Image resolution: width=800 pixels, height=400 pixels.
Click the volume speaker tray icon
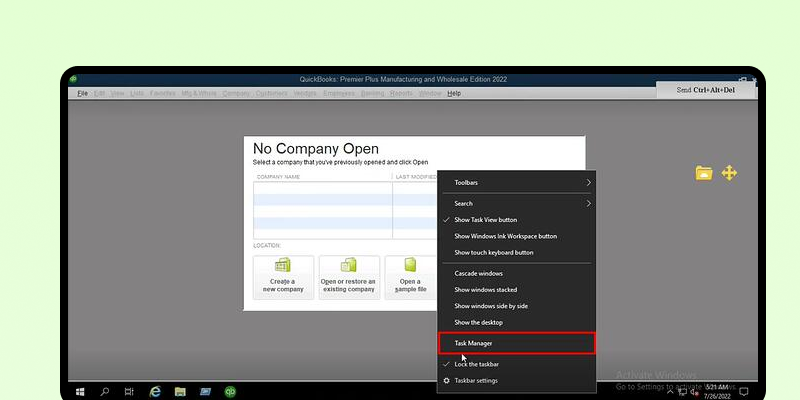694,392
